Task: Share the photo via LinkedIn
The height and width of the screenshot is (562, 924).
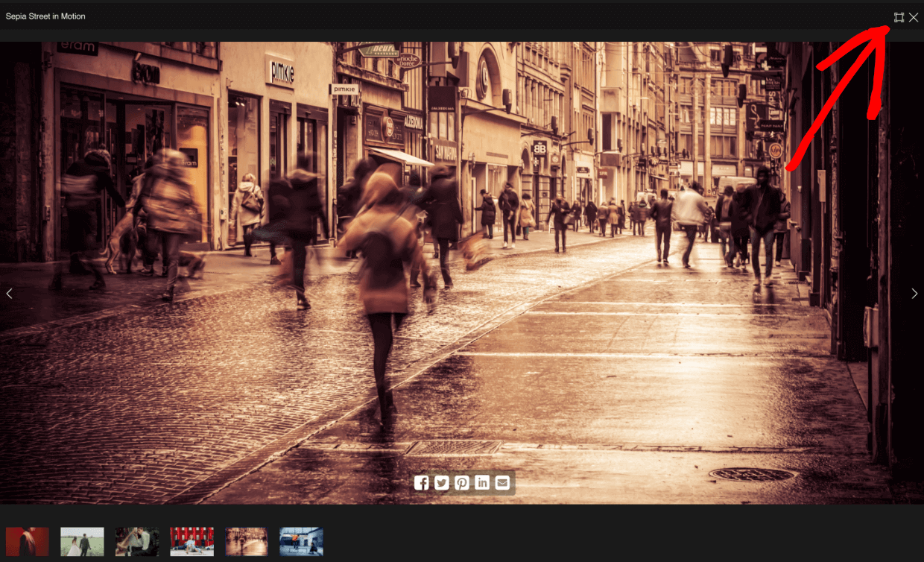Action: pyautogui.click(x=482, y=483)
